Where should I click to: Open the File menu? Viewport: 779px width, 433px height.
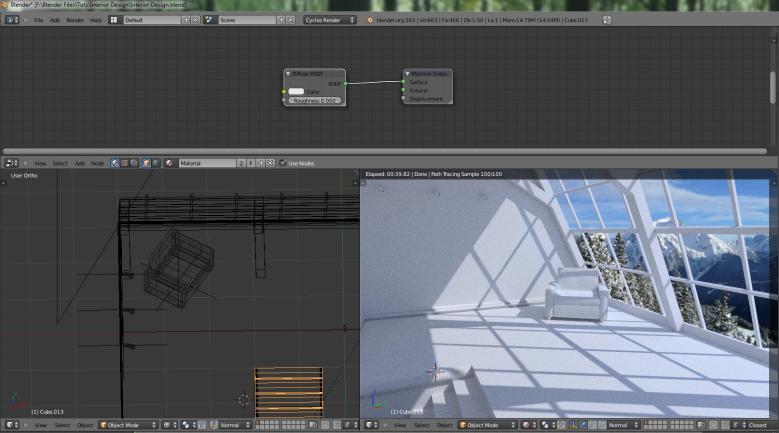click(x=38, y=20)
